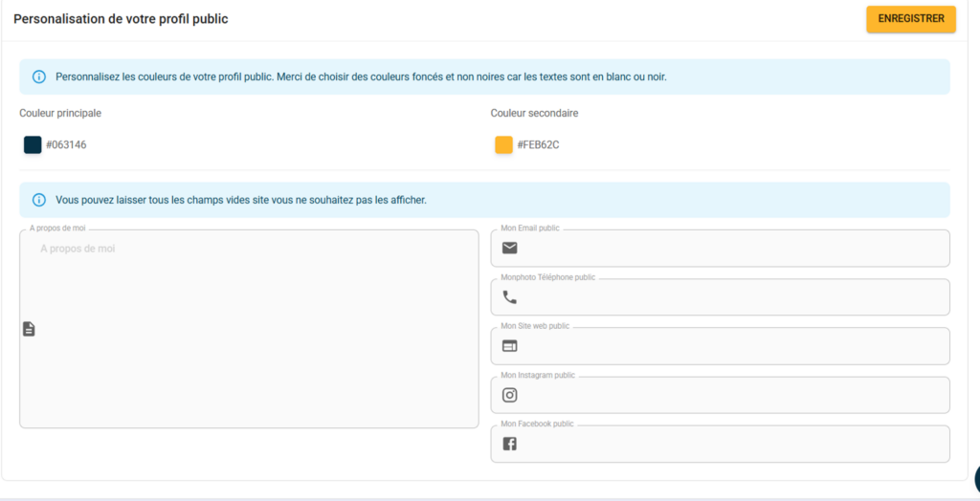Click the phone icon in the telephone field
The image size is (980, 501).
(510, 297)
